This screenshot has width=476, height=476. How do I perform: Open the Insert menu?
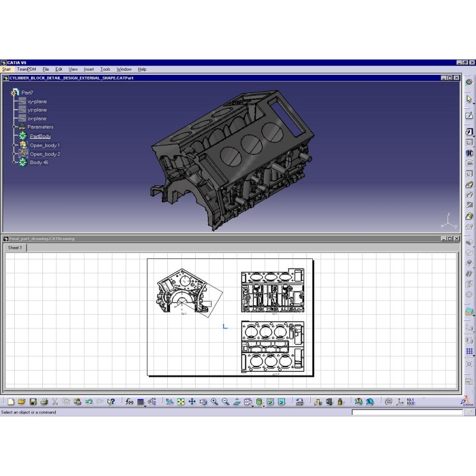tap(89, 69)
